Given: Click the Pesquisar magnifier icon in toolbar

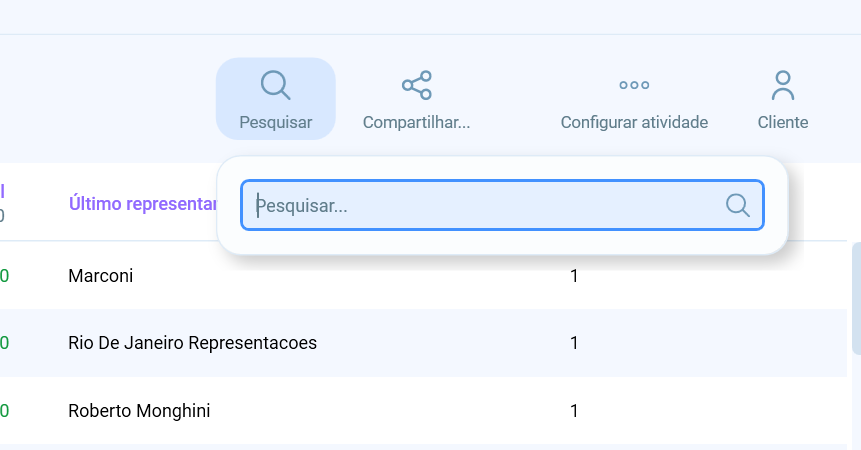Looking at the screenshot, I should (x=275, y=85).
